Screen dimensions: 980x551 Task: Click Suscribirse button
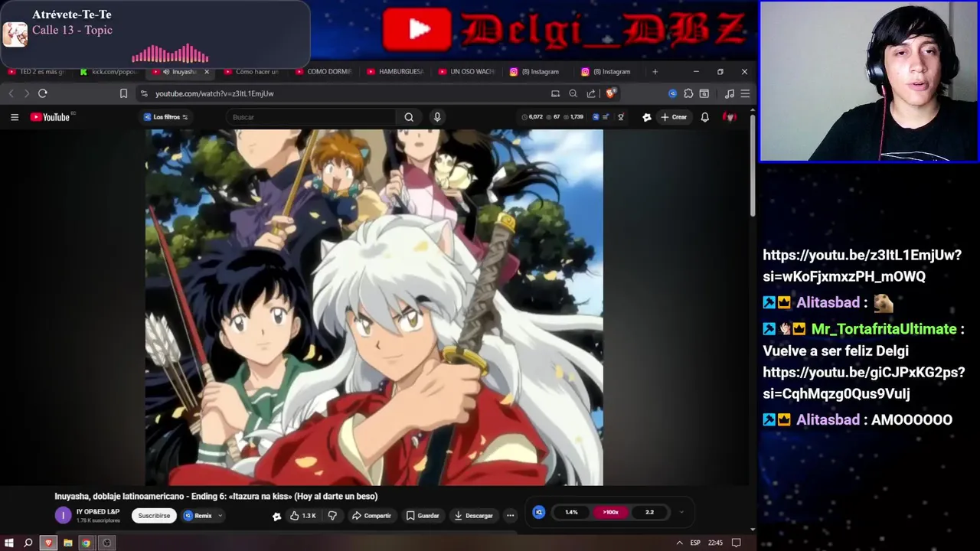pos(154,516)
